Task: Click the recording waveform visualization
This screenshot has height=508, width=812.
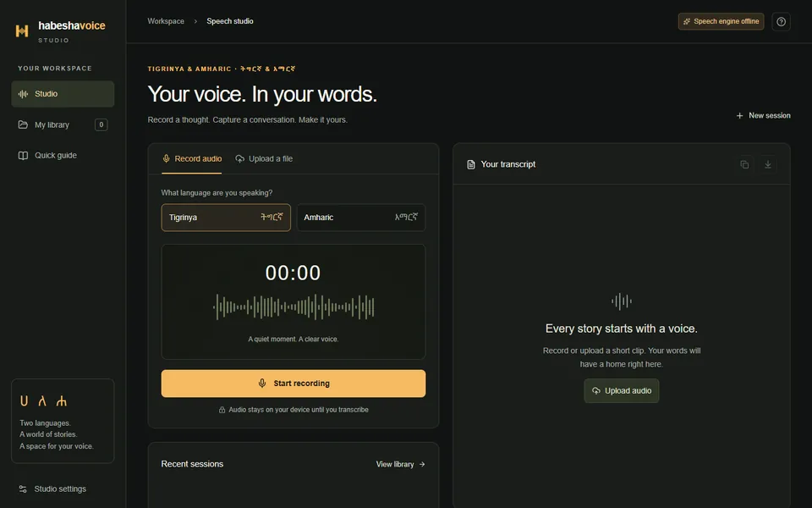Action: point(294,306)
